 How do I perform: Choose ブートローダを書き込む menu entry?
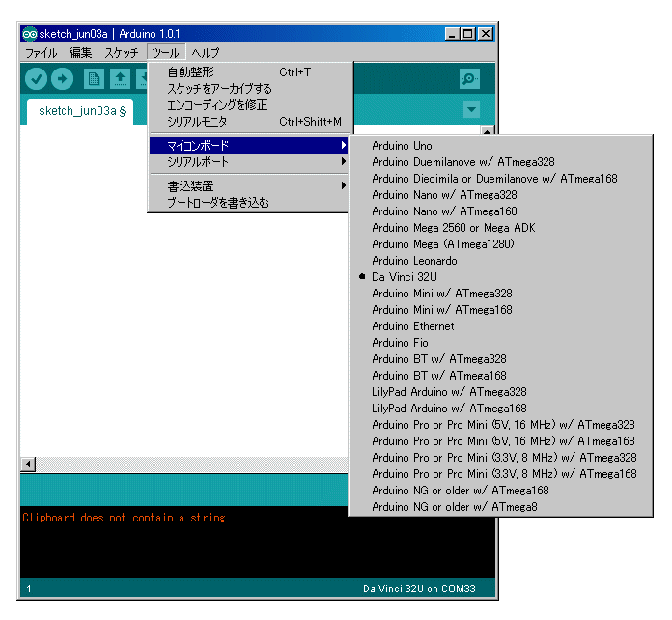point(248,202)
